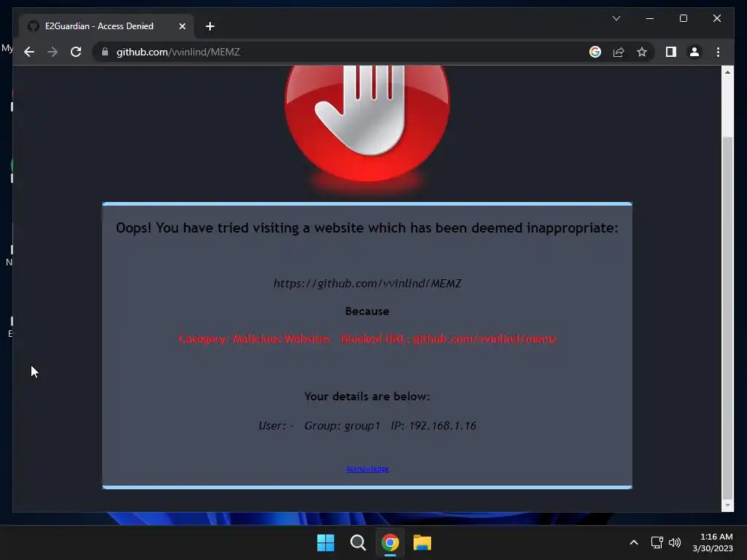Viewport: 747px width, 560px height.
Task: Open File Explorer from the taskbar
Action: click(422, 542)
